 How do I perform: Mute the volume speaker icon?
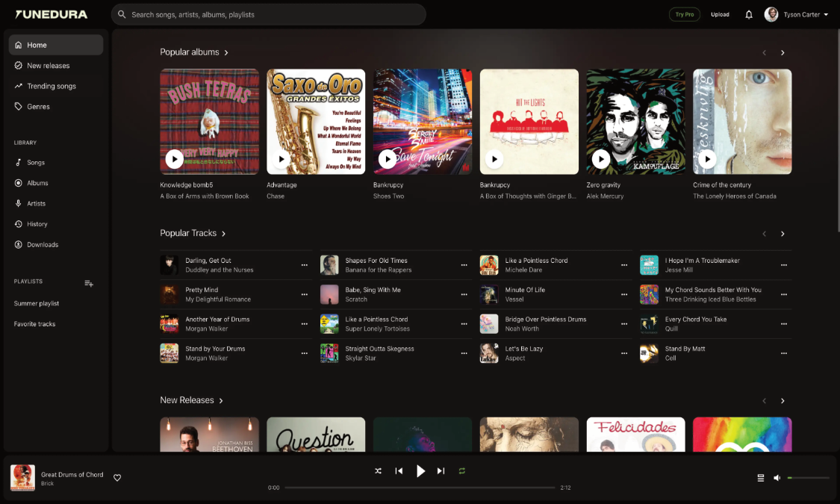[x=777, y=478]
